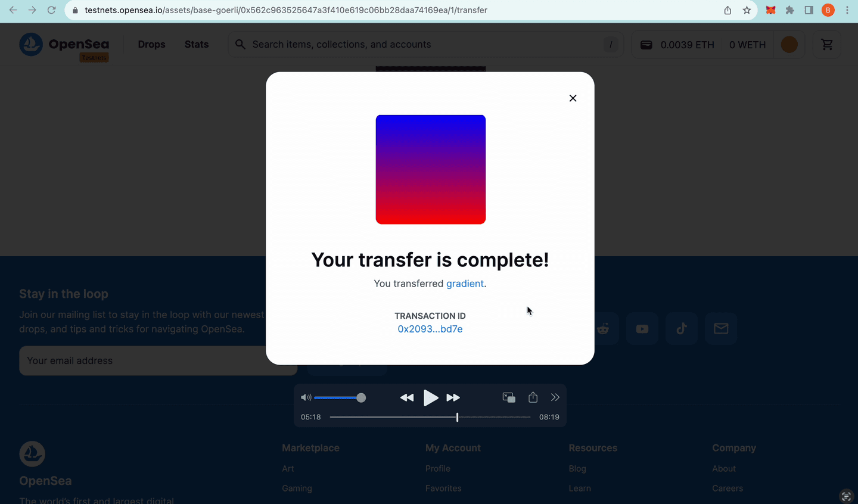Share the video from player controls
Image resolution: width=858 pixels, height=504 pixels.
pos(533,397)
